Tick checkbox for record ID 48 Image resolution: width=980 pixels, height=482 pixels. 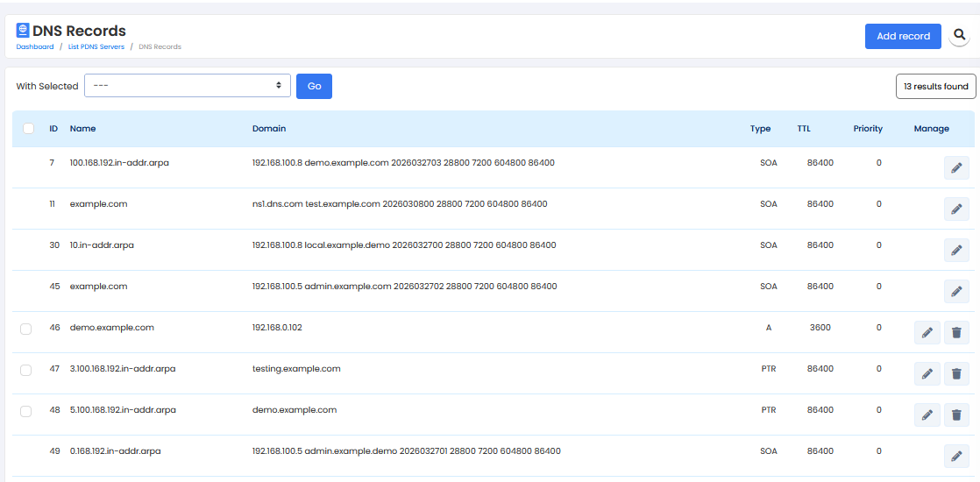(x=25, y=411)
